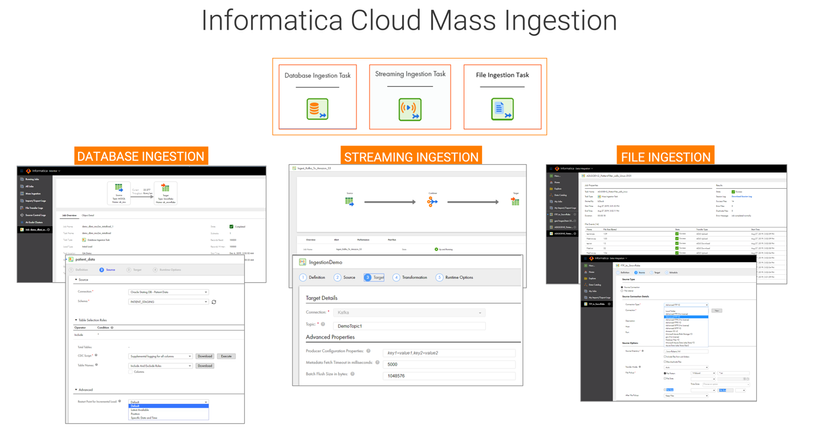
Task: Open the After File Pickup dropdown
Action: (x=686, y=396)
